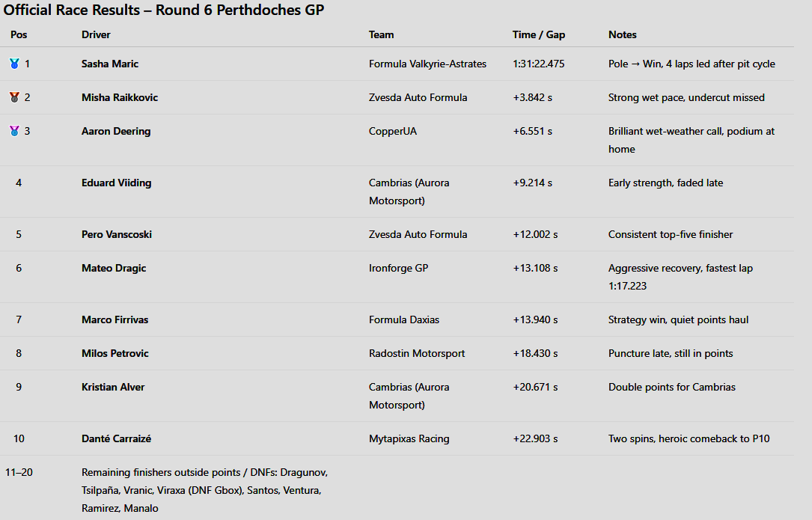Click the Ironforge GP team cell
The width and height of the screenshot is (812, 520).
pos(399,269)
